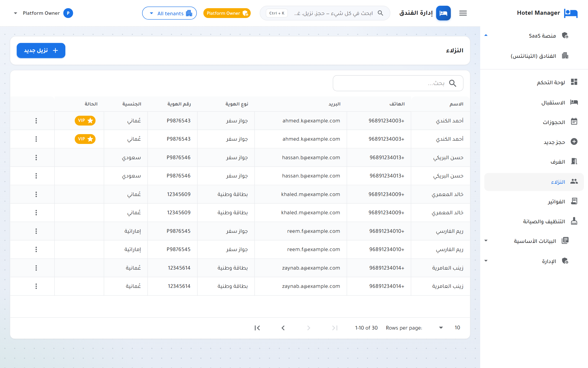Click the نزيل جديد add guest button
Image resolution: width=588 pixels, height=368 pixels.
pyautogui.click(x=41, y=50)
